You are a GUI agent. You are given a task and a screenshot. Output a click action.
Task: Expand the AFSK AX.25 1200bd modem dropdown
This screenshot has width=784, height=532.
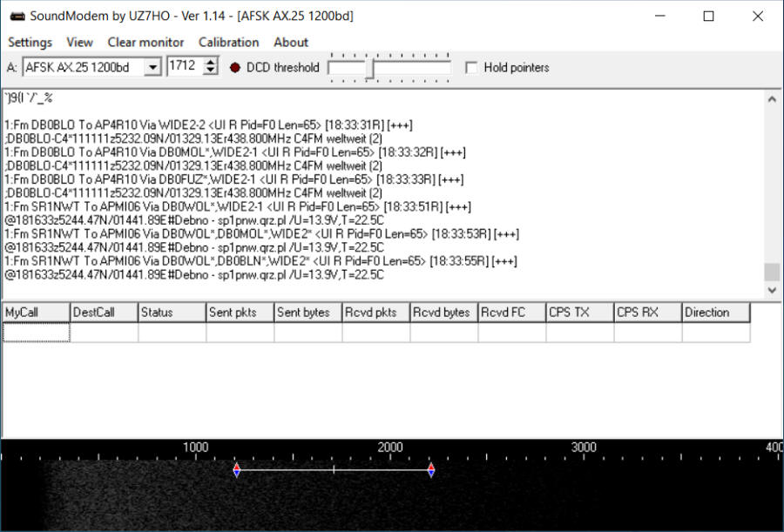[x=152, y=67]
